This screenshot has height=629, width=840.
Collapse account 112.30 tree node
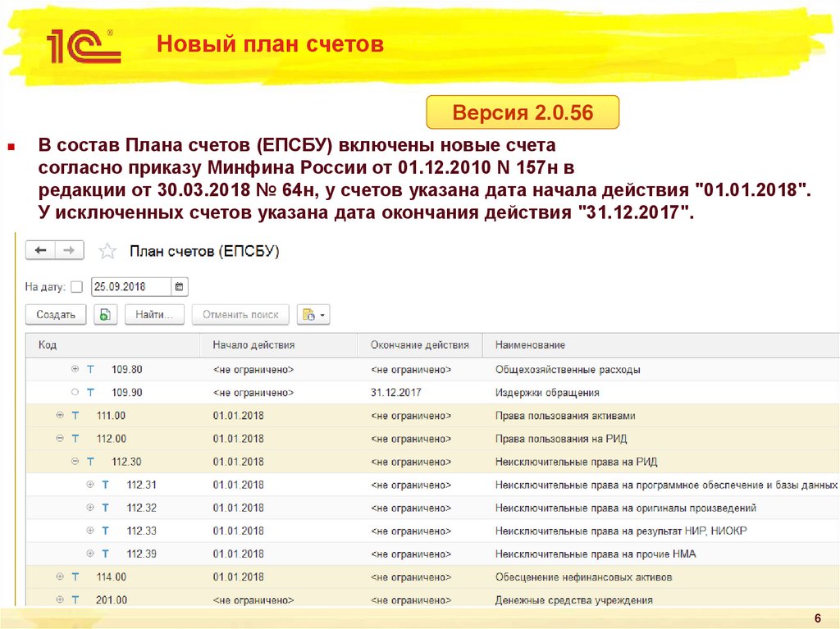[75, 462]
